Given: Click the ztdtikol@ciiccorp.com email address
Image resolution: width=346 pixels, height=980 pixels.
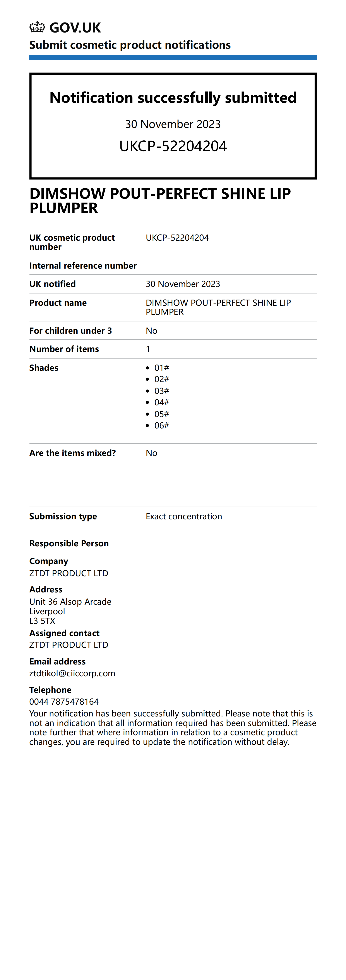Looking at the screenshot, I should pyautogui.click(x=72, y=673).
